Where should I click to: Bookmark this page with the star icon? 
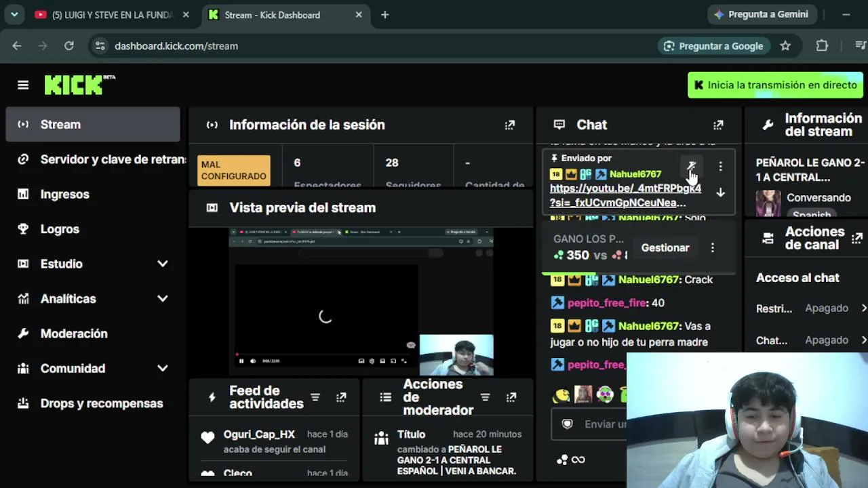pos(785,46)
